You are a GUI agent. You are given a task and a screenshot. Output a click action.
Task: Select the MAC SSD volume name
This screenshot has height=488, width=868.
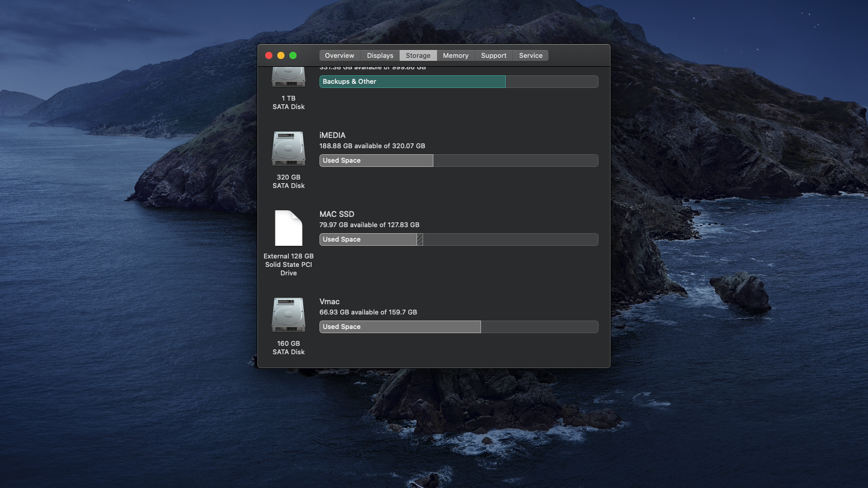click(x=337, y=214)
